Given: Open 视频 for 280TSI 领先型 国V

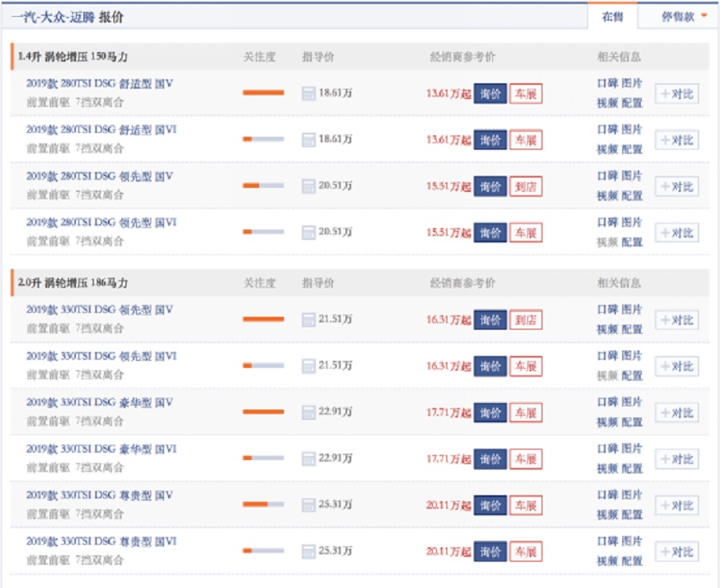Looking at the screenshot, I should tap(607, 196).
